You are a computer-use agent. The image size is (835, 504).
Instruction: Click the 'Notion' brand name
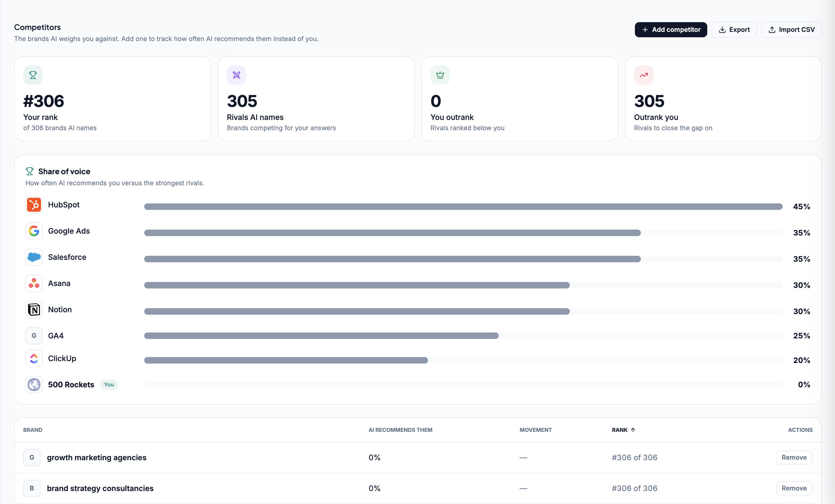tap(60, 310)
